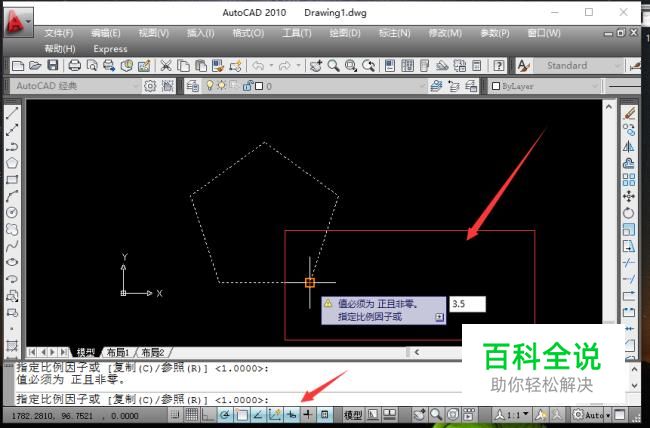Select the Rectangle draw tool

12,180
